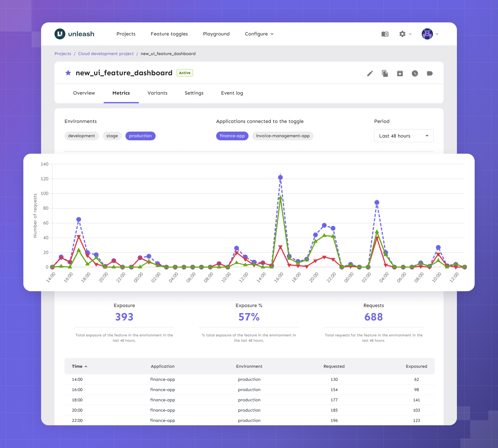498x448 pixels.
Task: Open the documentation book icon
Action: [385, 34]
